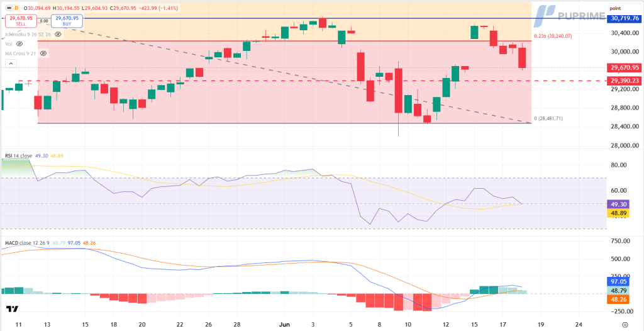Viewport: 644px width, 331px height.
Task: Click the 29,670.95 current price label on the scale
Action: pos(625,67)
